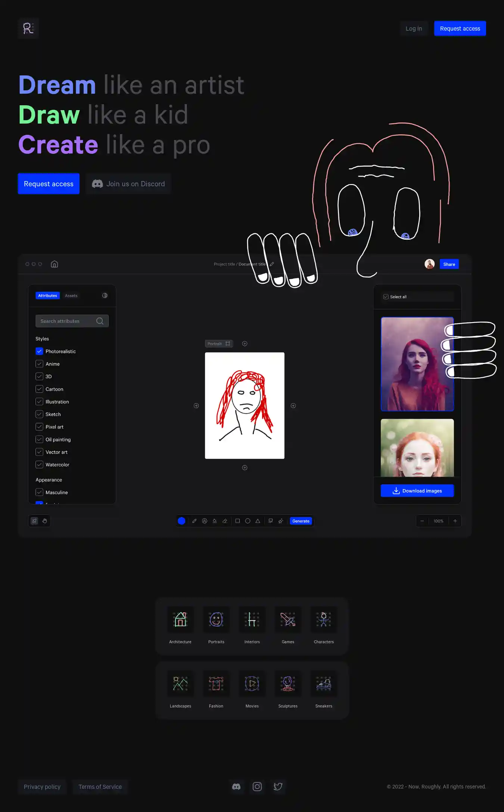Uncheck the Photorealistic style checkbox

point(39,351)
